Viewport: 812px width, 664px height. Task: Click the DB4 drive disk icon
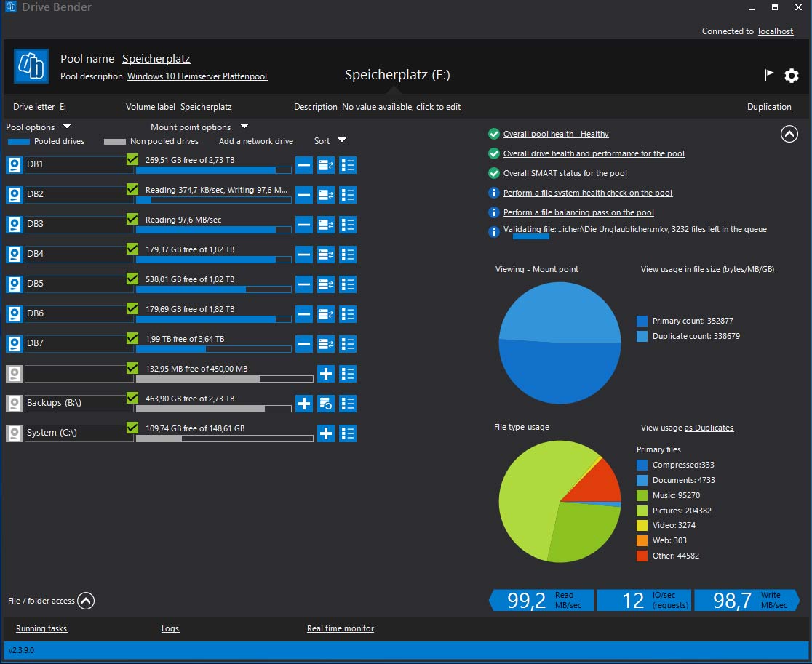click(15, 255)
